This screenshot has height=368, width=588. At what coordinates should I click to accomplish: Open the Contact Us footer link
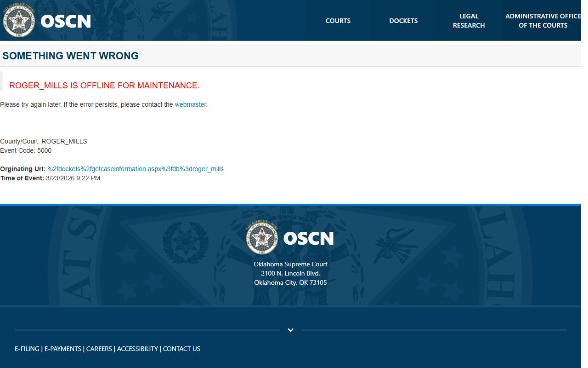point(181,349)
